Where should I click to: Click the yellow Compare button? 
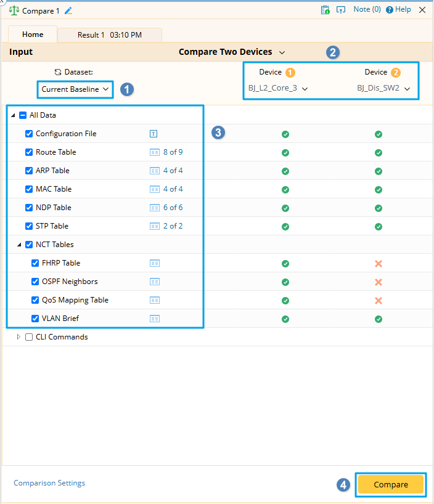390,484
